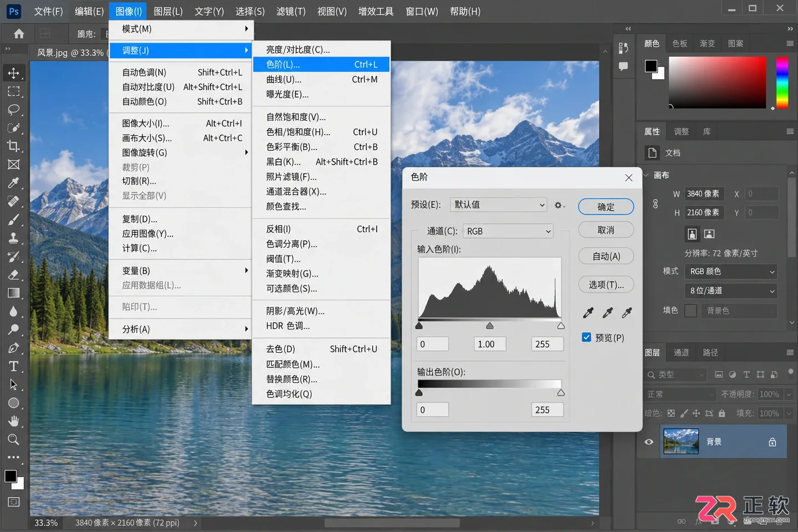Image resolution: width=798 pixels, height=532 pixels.
Task: Select the Move tool
Action: pyautogui.click(x=13, y=73)
